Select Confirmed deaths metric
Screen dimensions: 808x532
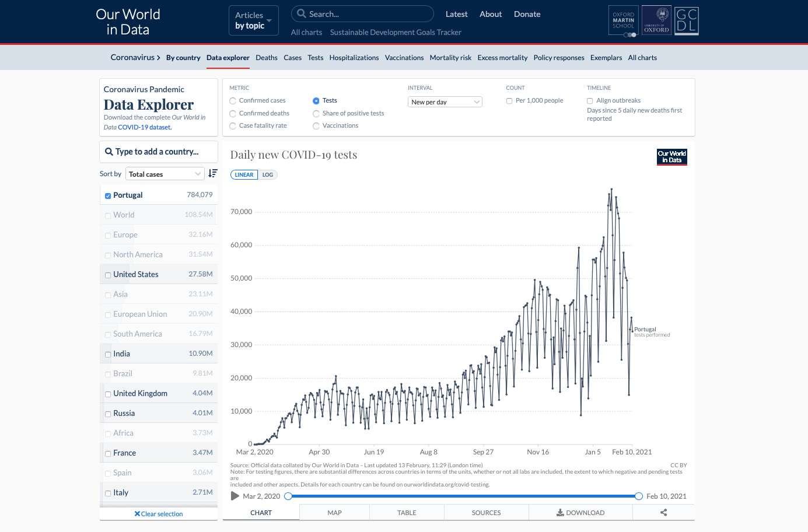[x=233, y=114]
